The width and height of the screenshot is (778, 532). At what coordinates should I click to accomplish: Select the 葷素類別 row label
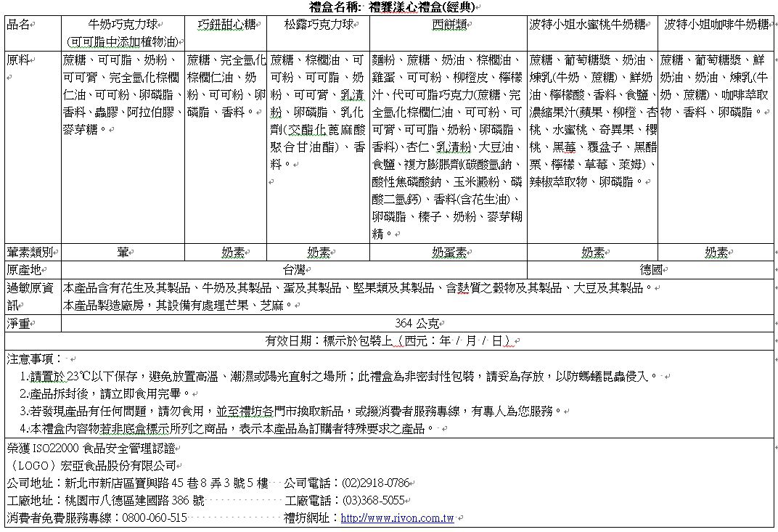click(30, 253)
